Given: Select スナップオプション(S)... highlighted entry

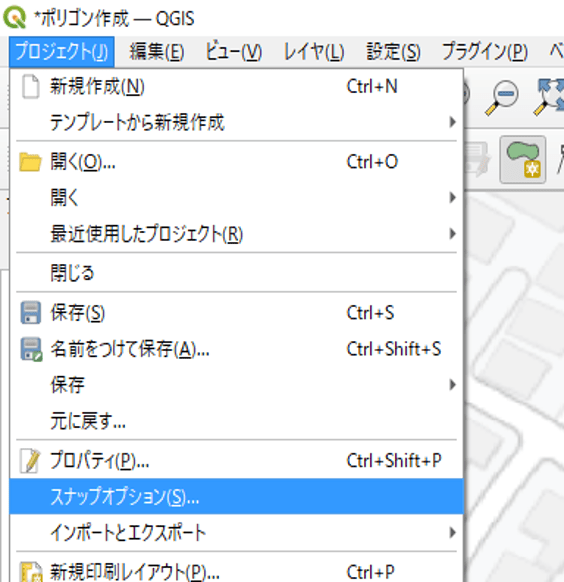Looking at the screenshot, I should click(236, 496).
